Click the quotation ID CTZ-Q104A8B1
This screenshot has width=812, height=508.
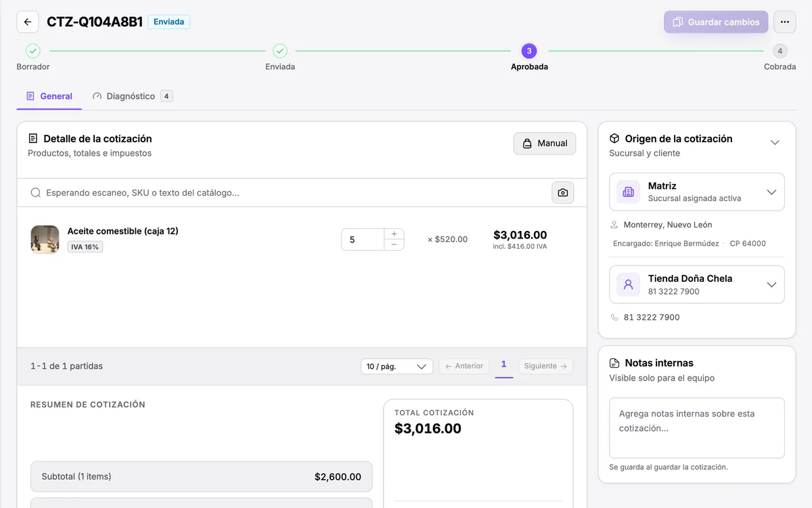coord(95,22)
